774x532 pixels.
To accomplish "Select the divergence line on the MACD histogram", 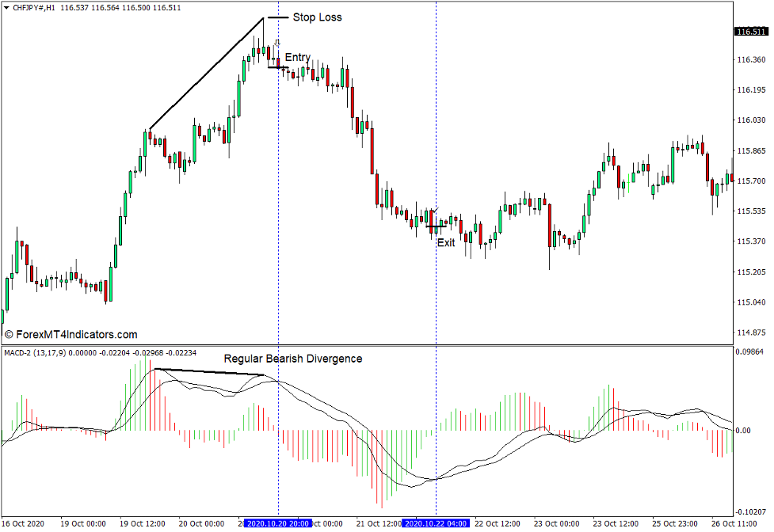I will click(210, 370).
